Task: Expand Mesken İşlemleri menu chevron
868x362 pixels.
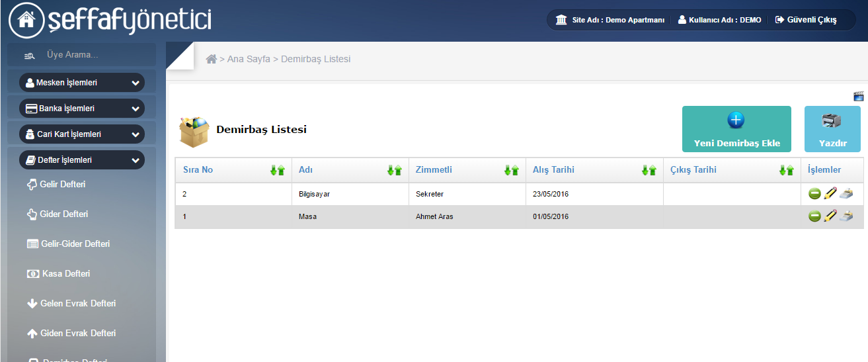Action: point(136,83)
